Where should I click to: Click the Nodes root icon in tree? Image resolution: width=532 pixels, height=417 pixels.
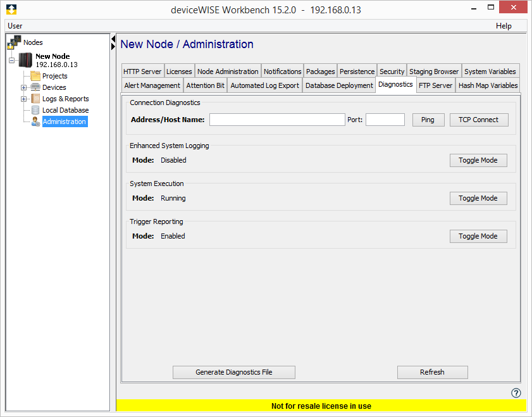coord(14,42)
